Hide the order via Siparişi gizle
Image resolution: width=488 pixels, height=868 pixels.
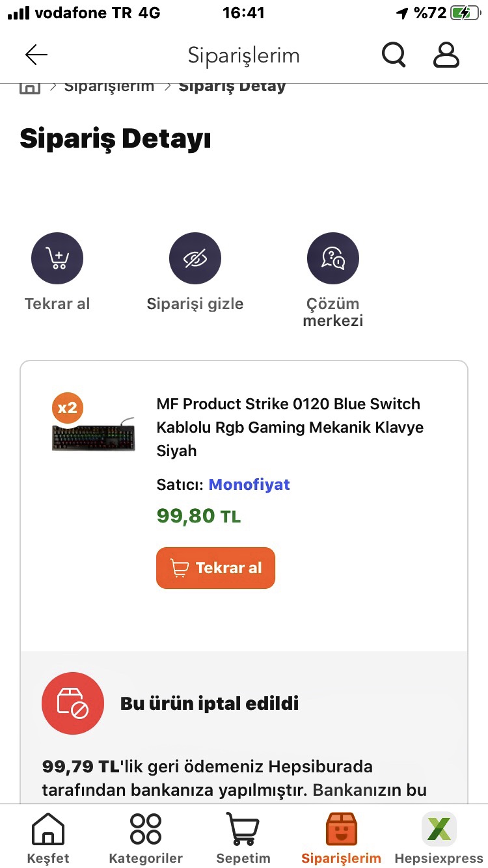click(x=195, y=259)
